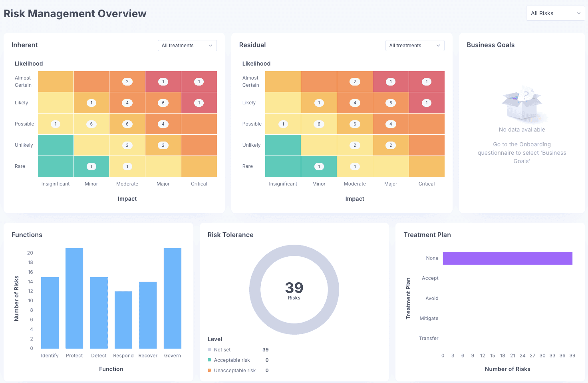The width and height of the screenshot is (588, 383).
Task: Click the purple None bar in Treatment Plan
Action: (507, 258)
